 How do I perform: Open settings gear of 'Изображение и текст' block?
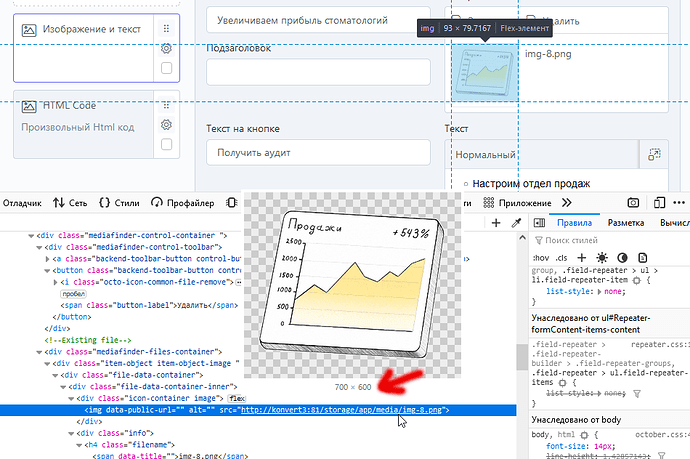tap(166, 48)
